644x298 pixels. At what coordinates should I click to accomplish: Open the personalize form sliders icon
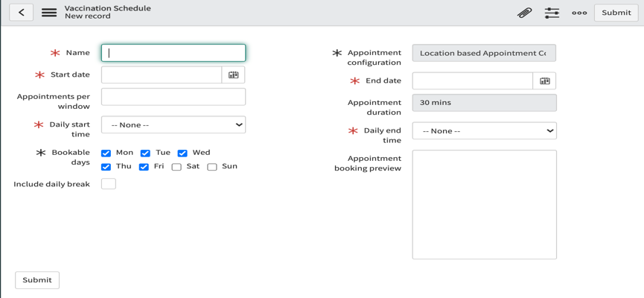coord(552,13)
